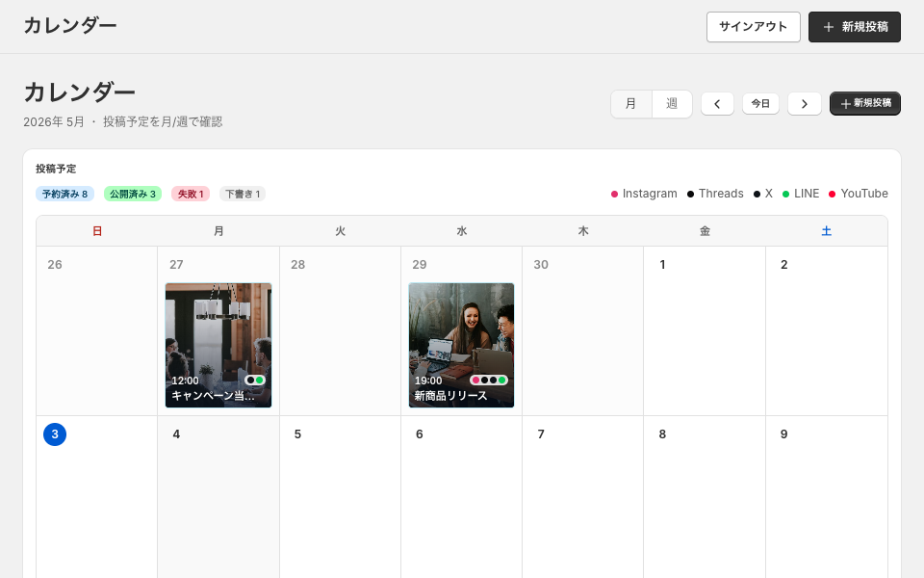Select today's date 3 circle

coord(55,434)
